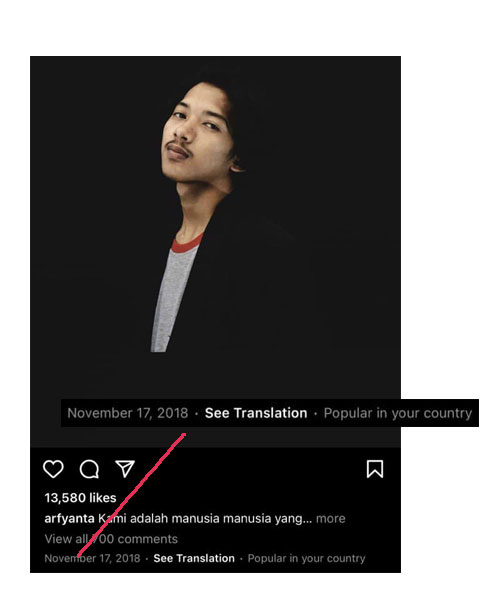
Task: Open arfyanta's profile from the caption username
Action: (x=69, y=518)
